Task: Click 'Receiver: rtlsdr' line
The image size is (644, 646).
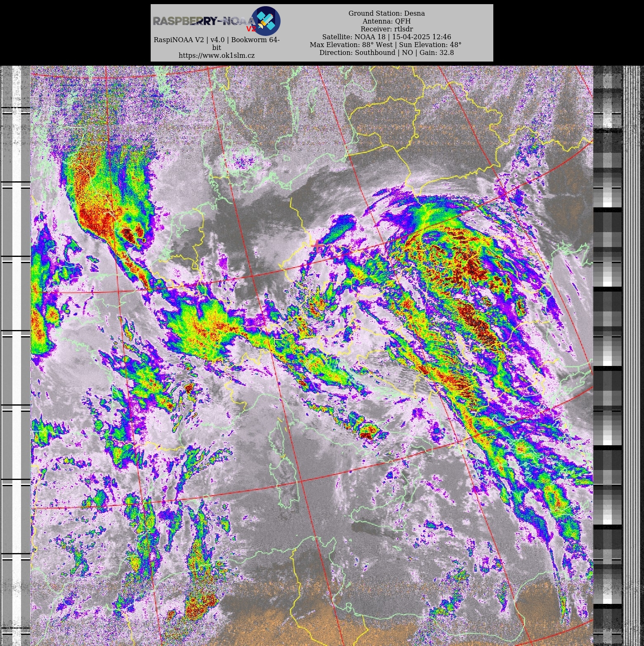Action: tap(386, 29)
